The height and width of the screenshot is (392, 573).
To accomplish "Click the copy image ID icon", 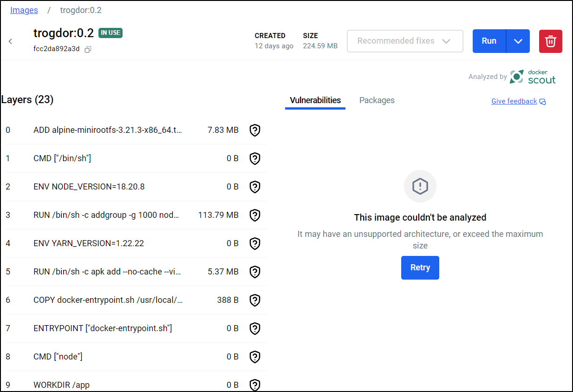I will tap(88, 49).
